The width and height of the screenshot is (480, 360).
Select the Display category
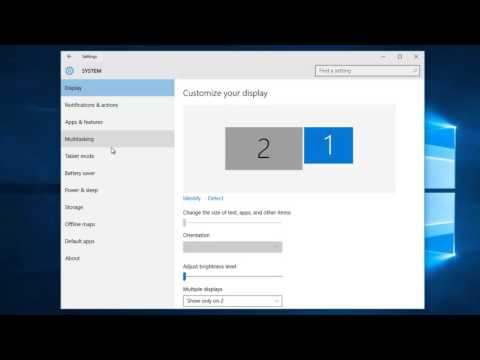coord(117,88)
